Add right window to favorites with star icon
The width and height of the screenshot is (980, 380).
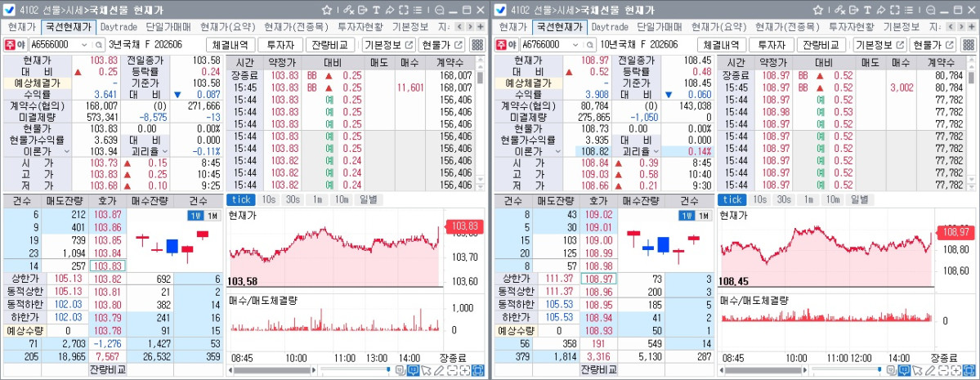pyautogui.click(x=818, y=10)
